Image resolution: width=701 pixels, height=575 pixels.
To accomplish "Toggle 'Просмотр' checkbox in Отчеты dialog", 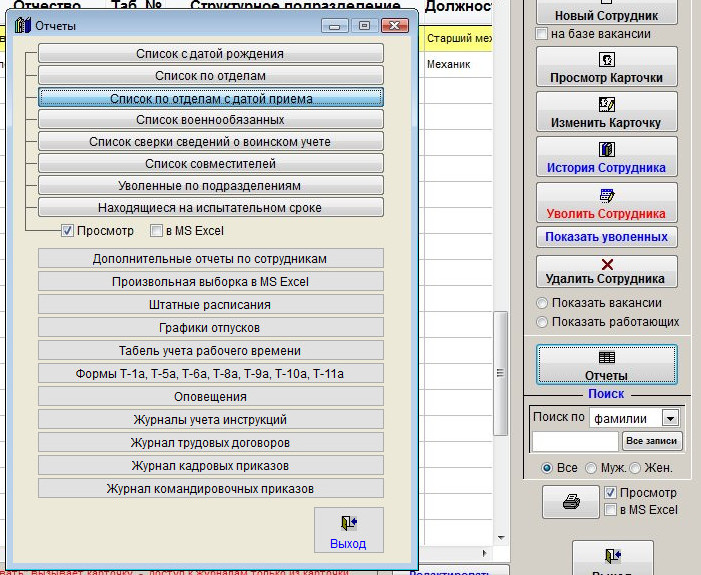I will pos(67,231).
